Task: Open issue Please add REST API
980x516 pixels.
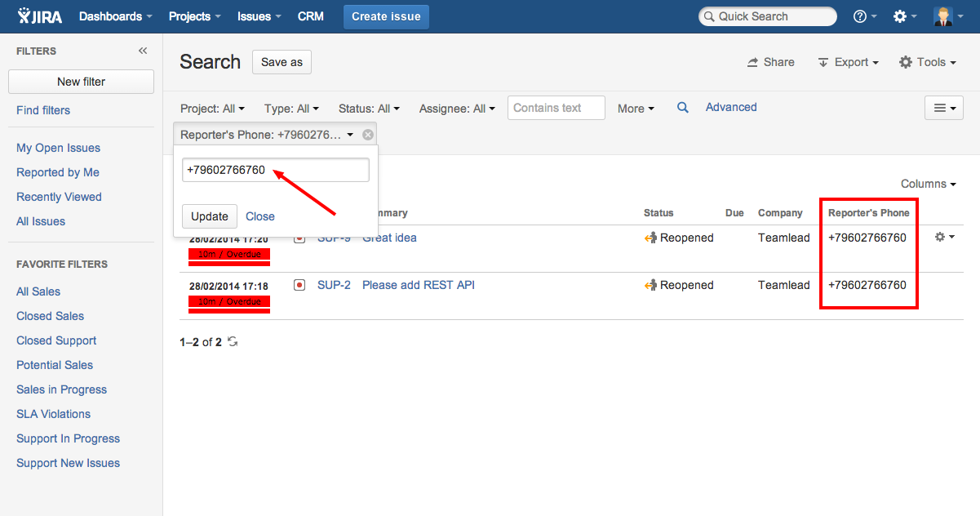Action: coord(418,285)
